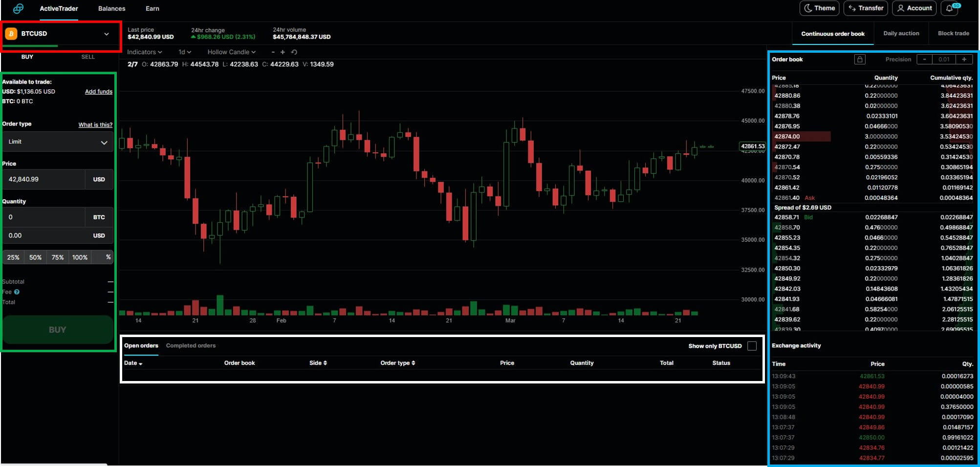The height and width of the screenshot is (467, 980).
Task: Open the BTCUSD trading pair dropdown
Action: point(107,34)
